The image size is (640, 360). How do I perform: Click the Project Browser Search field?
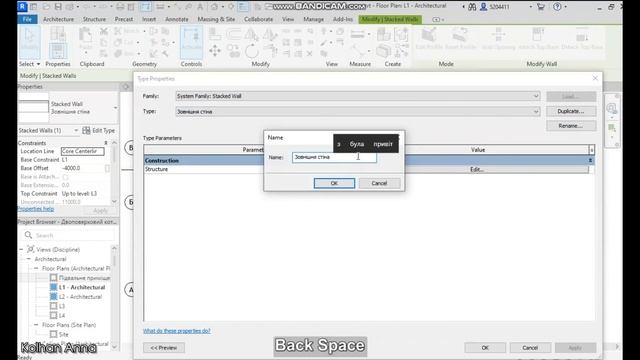click(68, 236)
